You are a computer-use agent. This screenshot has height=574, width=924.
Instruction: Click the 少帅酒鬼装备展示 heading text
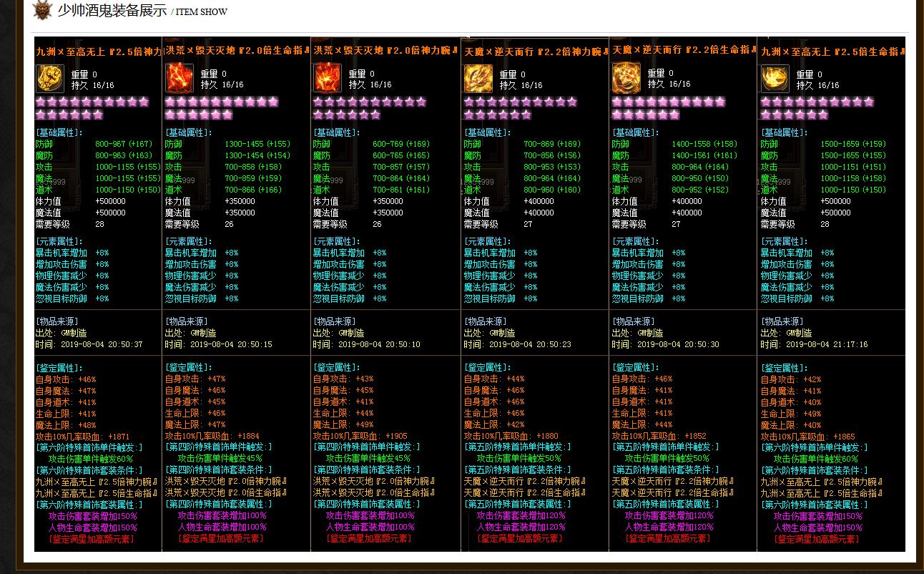[112, 11]
